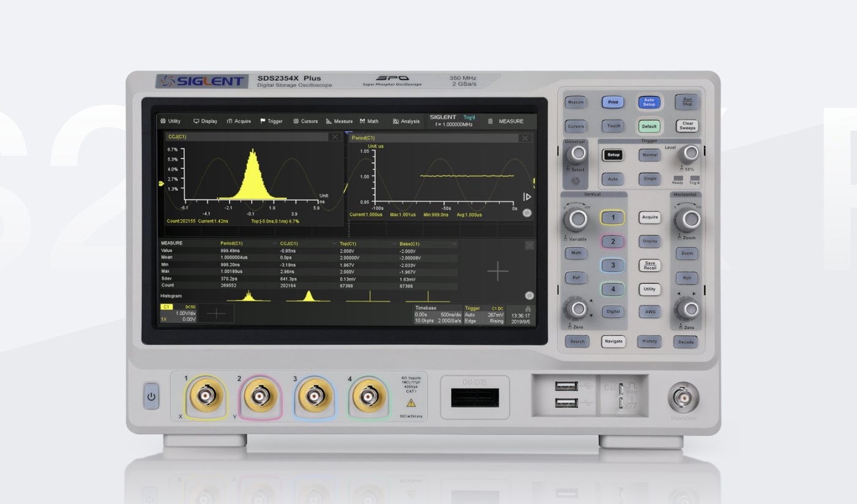Toggle channel 3 with the blue button
The height and width of the screenshot is (504, 857).
(x=612, y=265)
